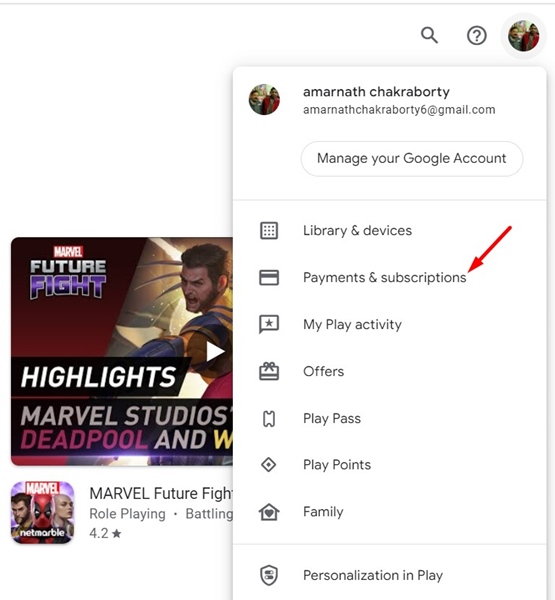Click the Play Pass ticket icon
The image size is (555, 600).
tap(269, 418)
